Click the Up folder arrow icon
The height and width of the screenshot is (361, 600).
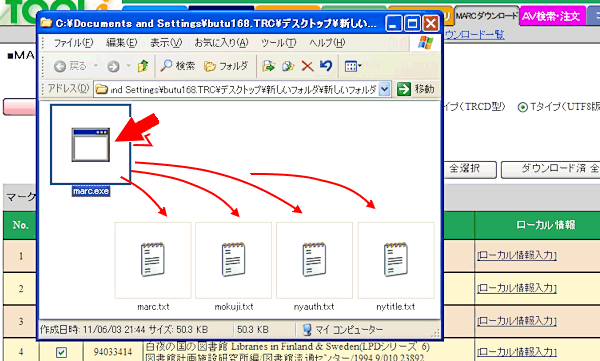click(143, 66)
